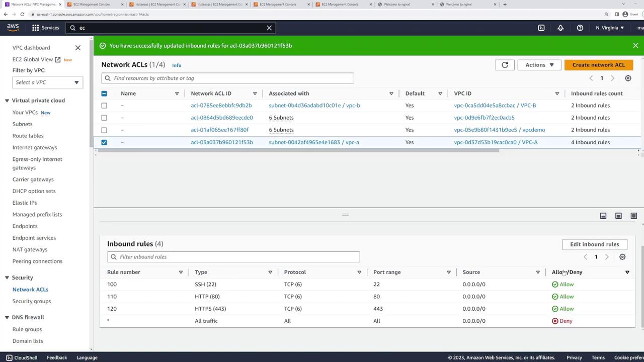Open Network ACLs table preferences gear
Viewport: 644px width, 362px height.
coord(628,78)
